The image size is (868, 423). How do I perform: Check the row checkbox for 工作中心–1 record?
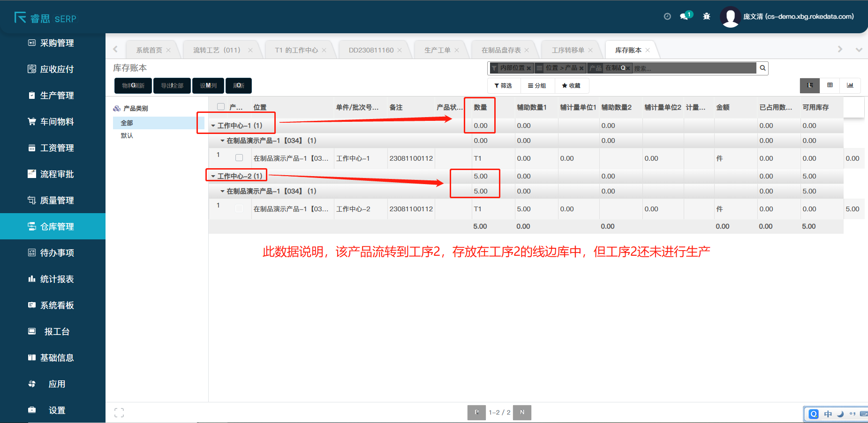(239, 158)
